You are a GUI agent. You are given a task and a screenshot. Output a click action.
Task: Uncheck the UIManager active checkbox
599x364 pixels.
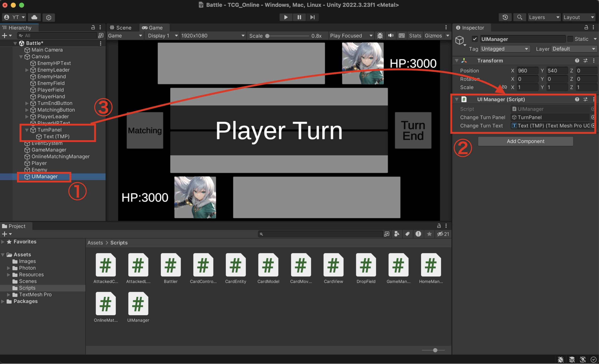pos(475,39)
